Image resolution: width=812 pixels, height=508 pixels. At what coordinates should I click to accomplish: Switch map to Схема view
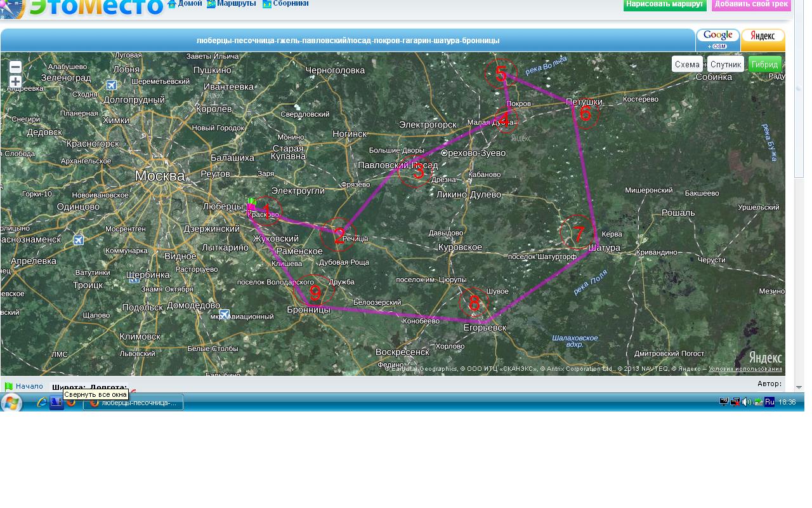pos(687,64)
